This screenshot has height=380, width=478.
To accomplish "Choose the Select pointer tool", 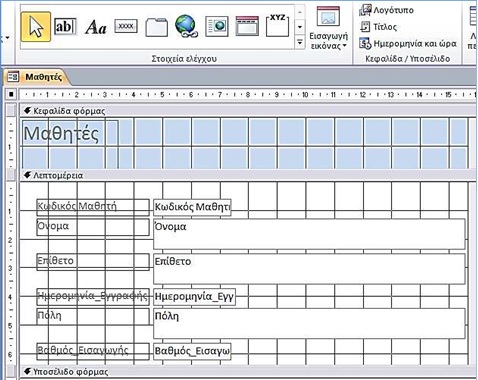I will coord(36,27).
